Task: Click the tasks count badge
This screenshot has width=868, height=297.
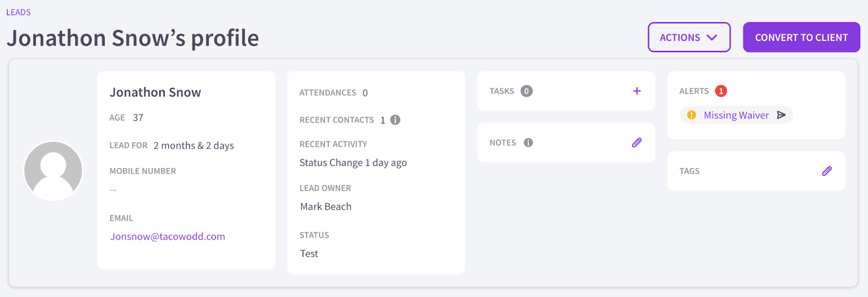Action: [526, 91]
